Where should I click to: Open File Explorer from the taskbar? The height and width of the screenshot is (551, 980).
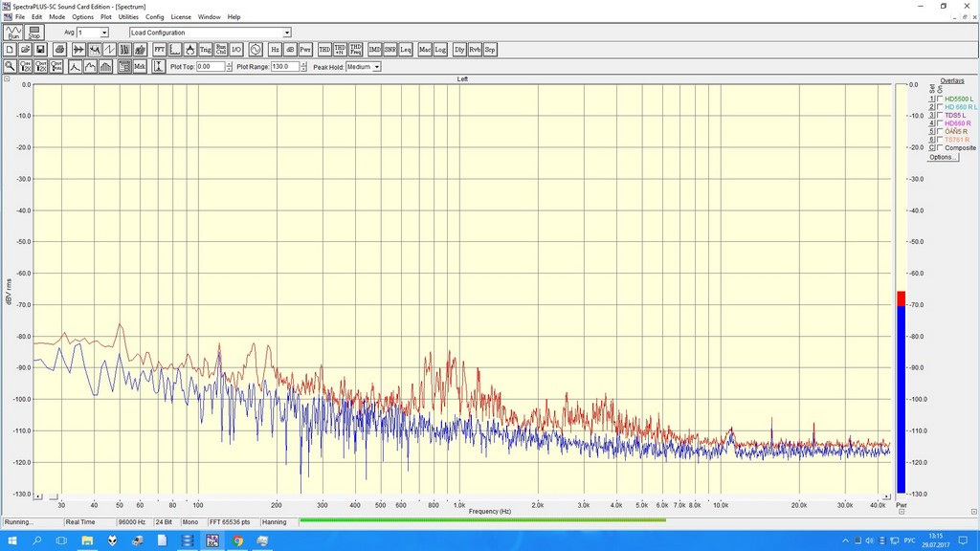(87, 541)
